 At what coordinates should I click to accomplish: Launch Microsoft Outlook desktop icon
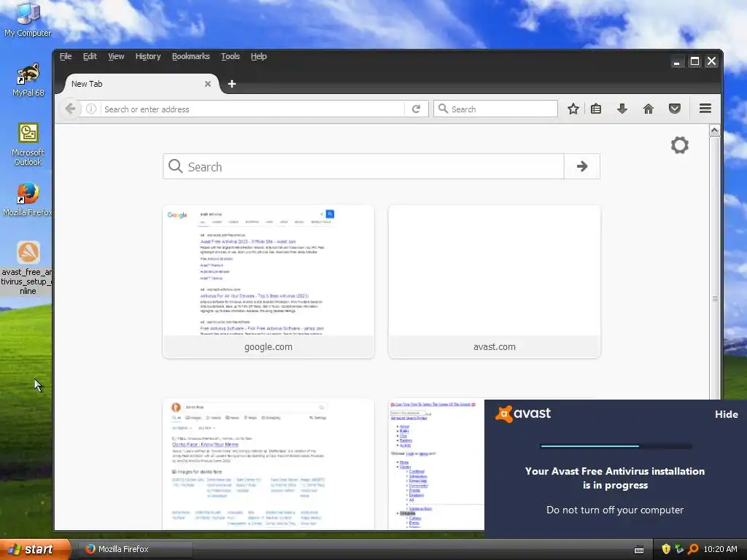point(28,144)
